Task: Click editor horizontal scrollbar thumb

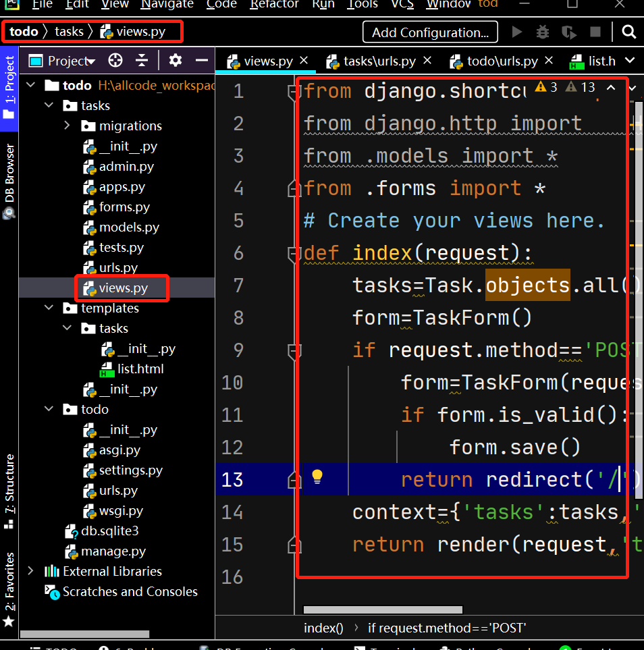Action: coord(383,610)
